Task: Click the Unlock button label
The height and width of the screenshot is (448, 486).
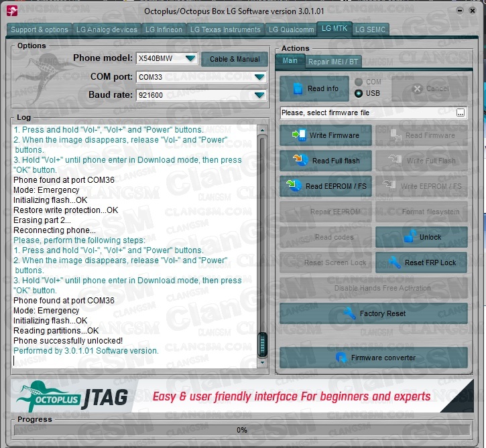Action: 430,237
